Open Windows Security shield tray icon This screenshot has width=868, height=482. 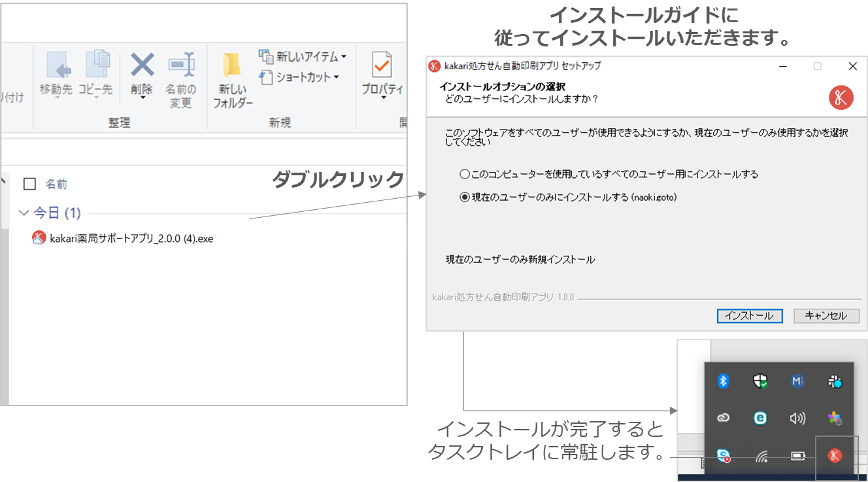tap(760, 381)
